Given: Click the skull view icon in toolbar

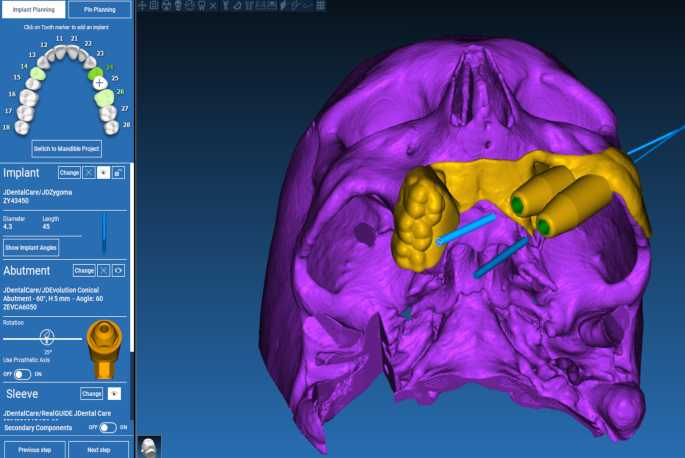Looking at the screenshot, I should [x=178, y=5].
